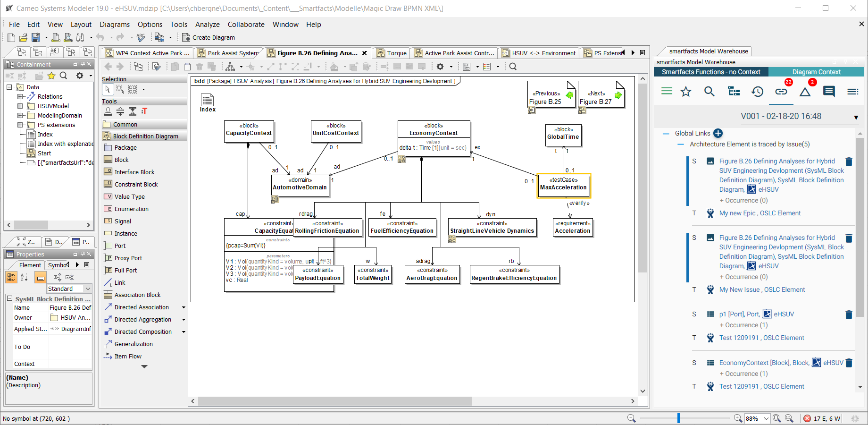Click the star icon in the smartfacts toolbar
The height and width of the screenshot is (425, 868).
click(686, 92)
